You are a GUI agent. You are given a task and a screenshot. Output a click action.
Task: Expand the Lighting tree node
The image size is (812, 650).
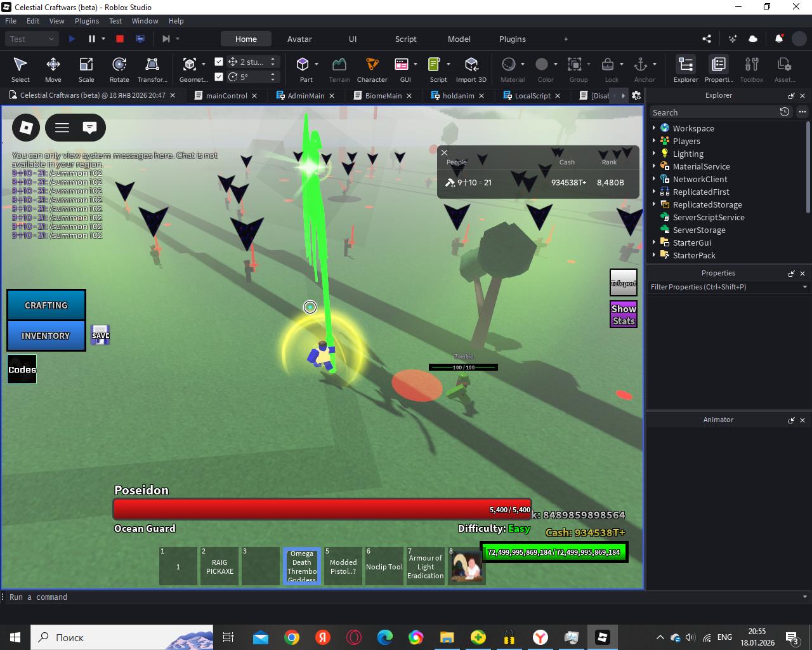(654, 153)
